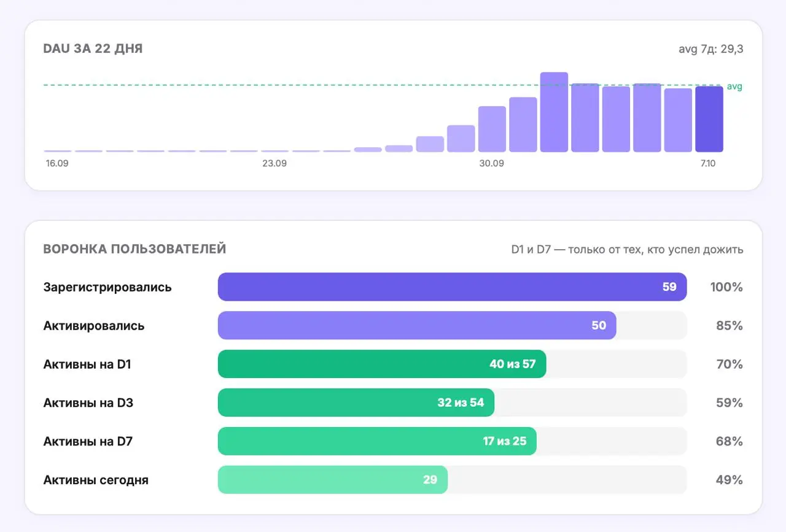Select the 7.10 date label
The height and width of the screenshot is (532, 786).
(709, 164)
